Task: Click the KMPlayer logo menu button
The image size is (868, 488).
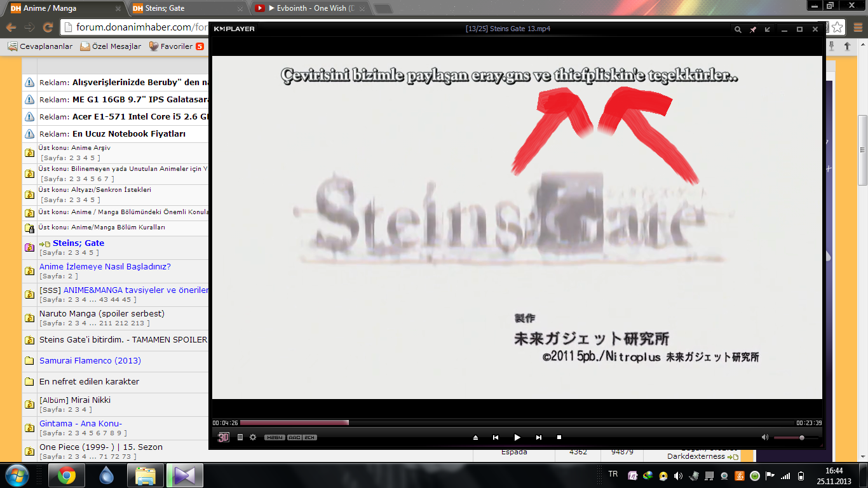Action: [x=234, y=29]
